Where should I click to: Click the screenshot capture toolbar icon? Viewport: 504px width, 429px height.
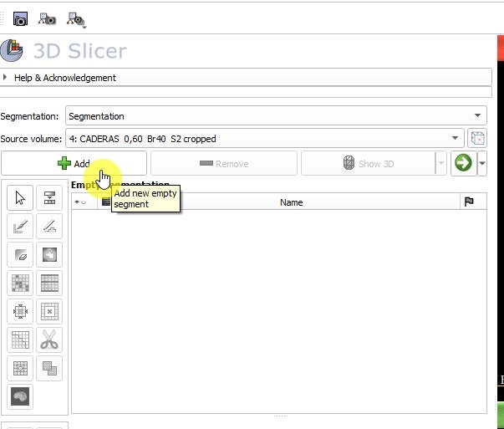(20, 19)
